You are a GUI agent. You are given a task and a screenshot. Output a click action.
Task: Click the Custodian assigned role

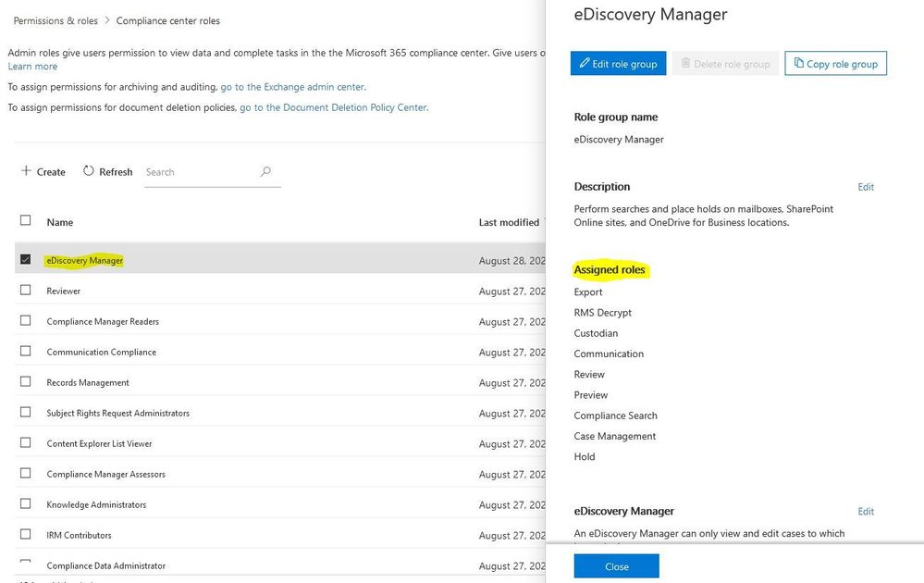click(597, 334)
